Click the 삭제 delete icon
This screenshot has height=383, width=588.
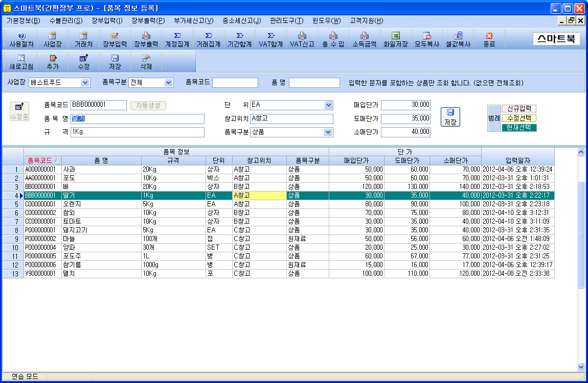pyautogui.click(x=146, y=62)
